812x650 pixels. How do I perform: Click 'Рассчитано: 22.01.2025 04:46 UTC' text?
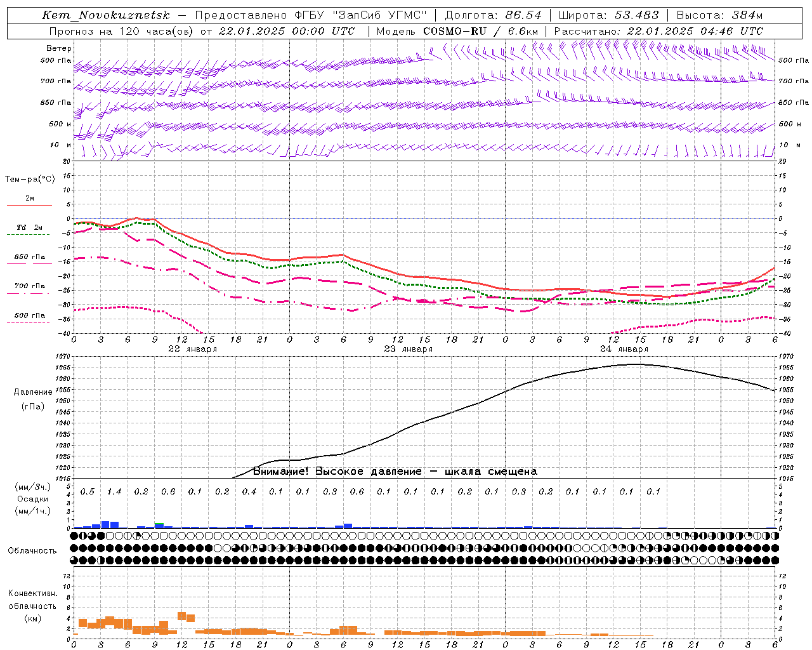(x=658, y=31)
